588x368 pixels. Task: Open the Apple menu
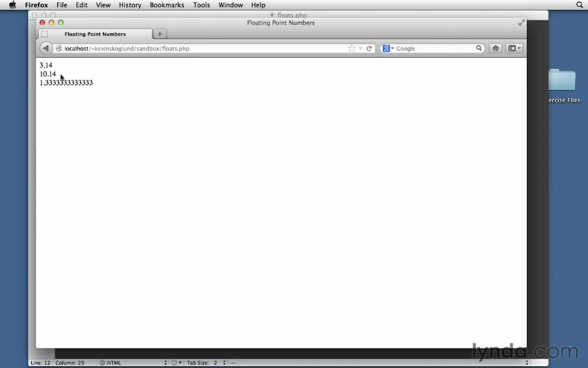[x=12, y=5]
